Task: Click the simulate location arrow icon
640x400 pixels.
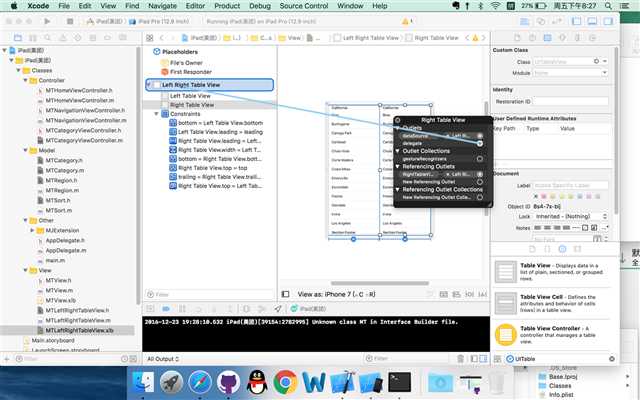Action: [x=278, y=309]
